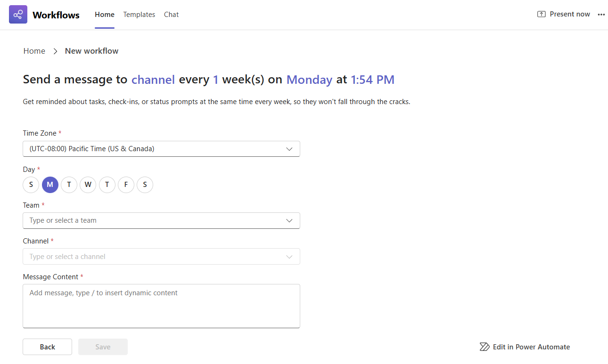Click the Present now screen-share icon
Image resolution: width=608 pixels, height=364 pixels.
[x=542, y=14]
